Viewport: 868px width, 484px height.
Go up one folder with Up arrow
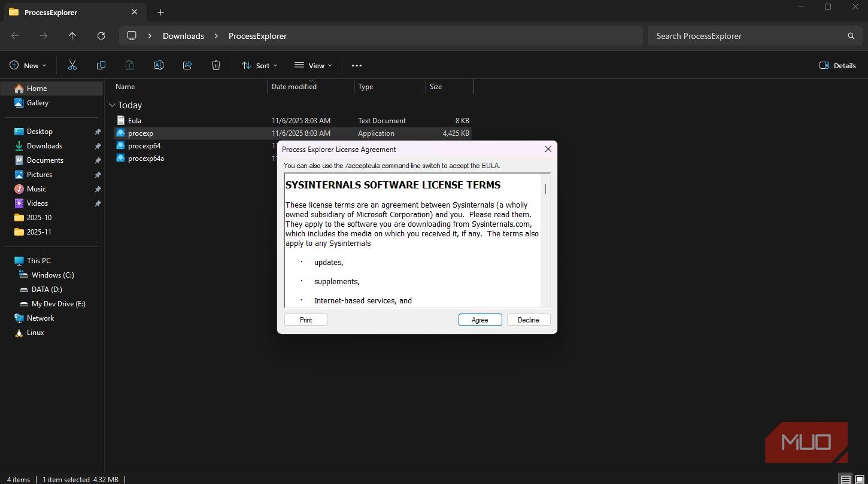click(72, 36)
